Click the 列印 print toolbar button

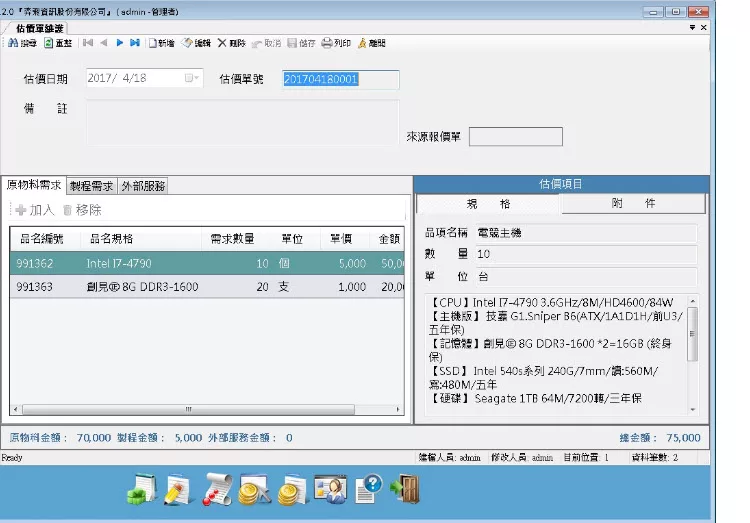pos(336,44)
